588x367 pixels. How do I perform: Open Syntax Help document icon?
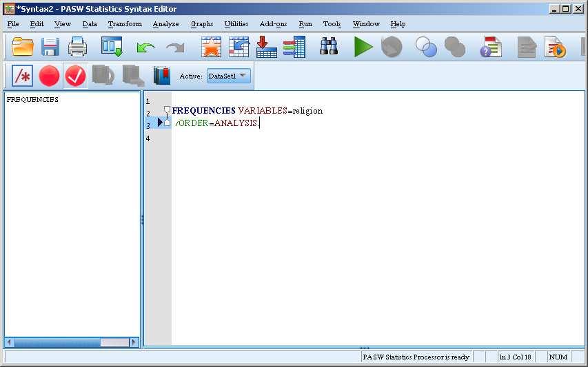tap(491, 47)
